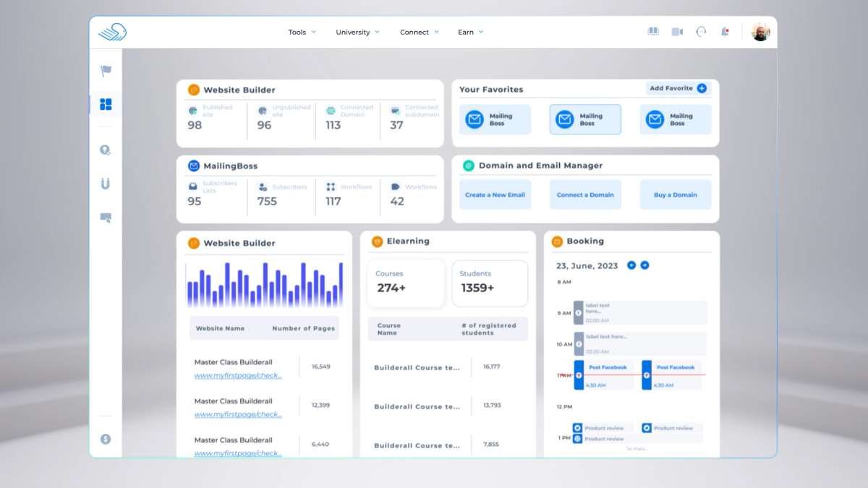Open the globe search icon in sidebar
The height and width of the screenshot is (488, 868).
(x=106, y=150)
